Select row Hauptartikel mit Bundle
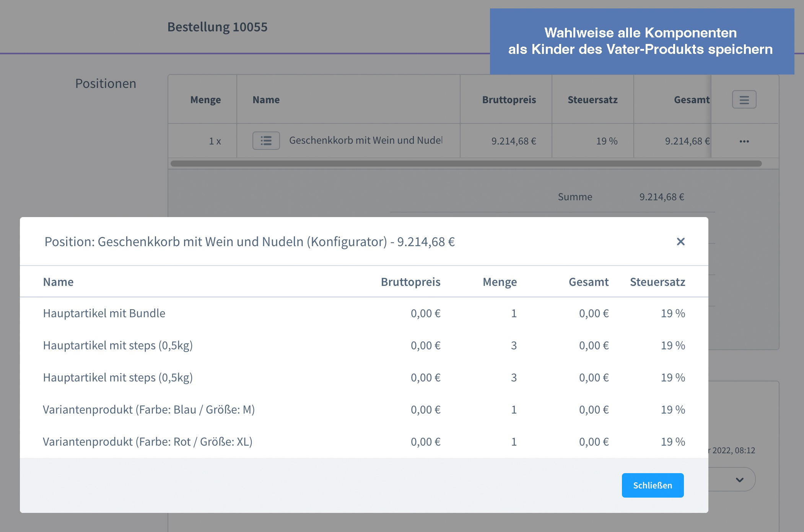 click(x=364, y=313)
